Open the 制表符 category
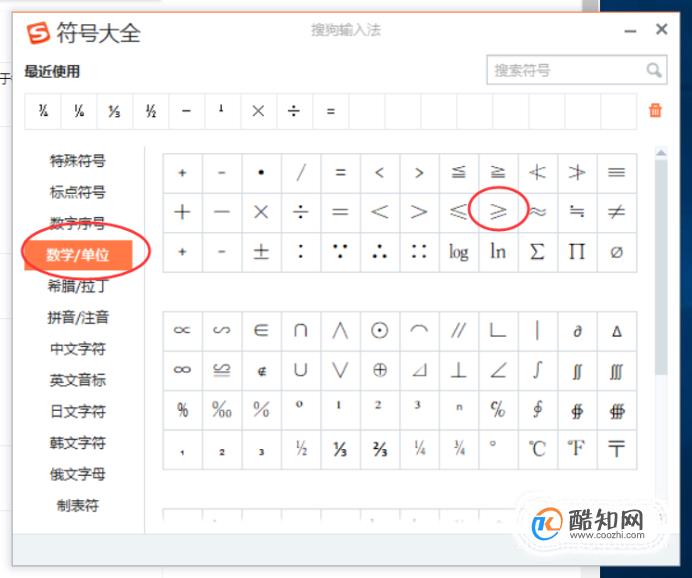The image size is (692, 578). click(78, 505)
